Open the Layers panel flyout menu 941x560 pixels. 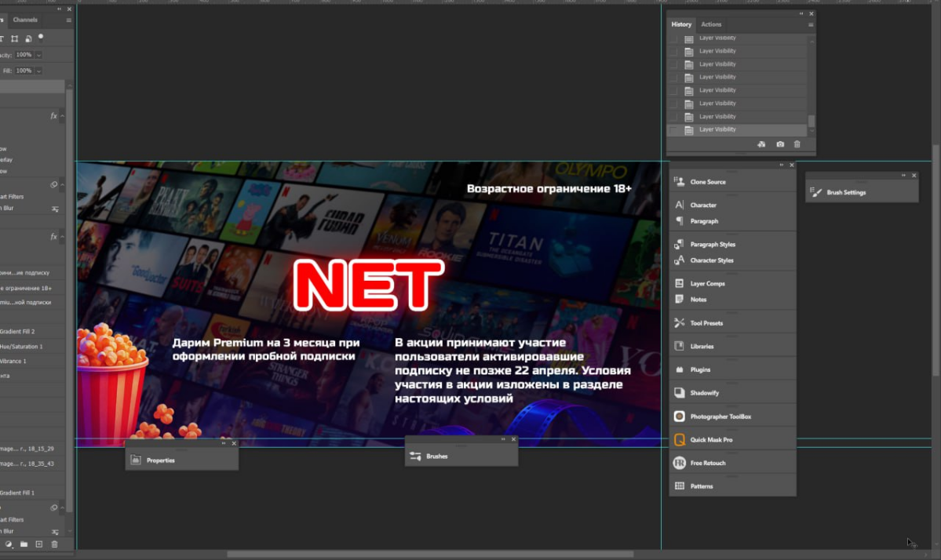[68, 20]
